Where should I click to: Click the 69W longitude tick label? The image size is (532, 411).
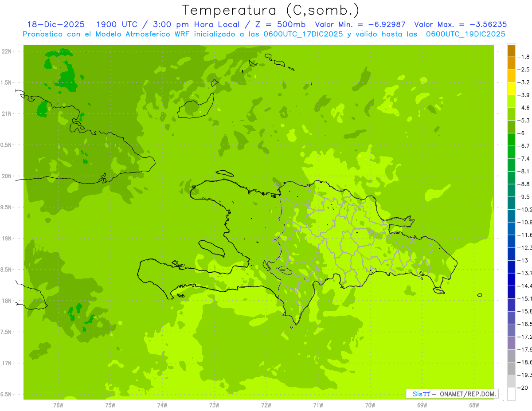(x=422, y=405)
